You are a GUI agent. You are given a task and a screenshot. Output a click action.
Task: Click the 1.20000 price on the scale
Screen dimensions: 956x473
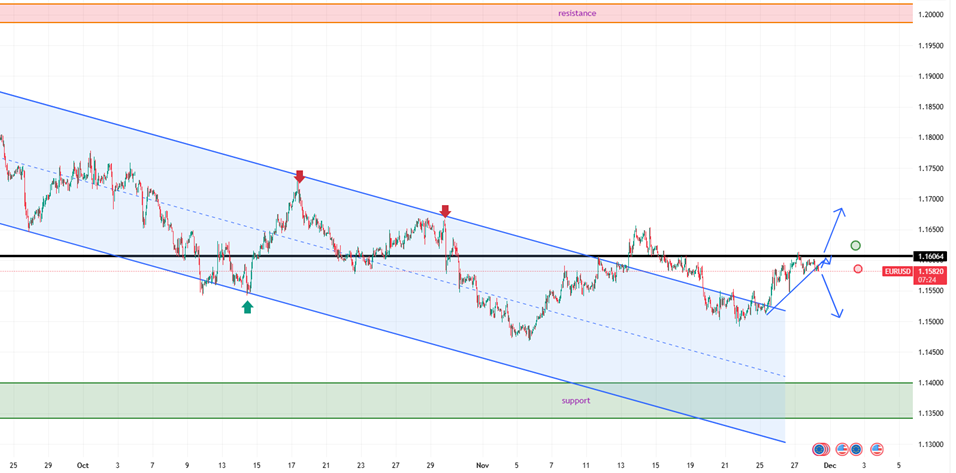point(932,15)
